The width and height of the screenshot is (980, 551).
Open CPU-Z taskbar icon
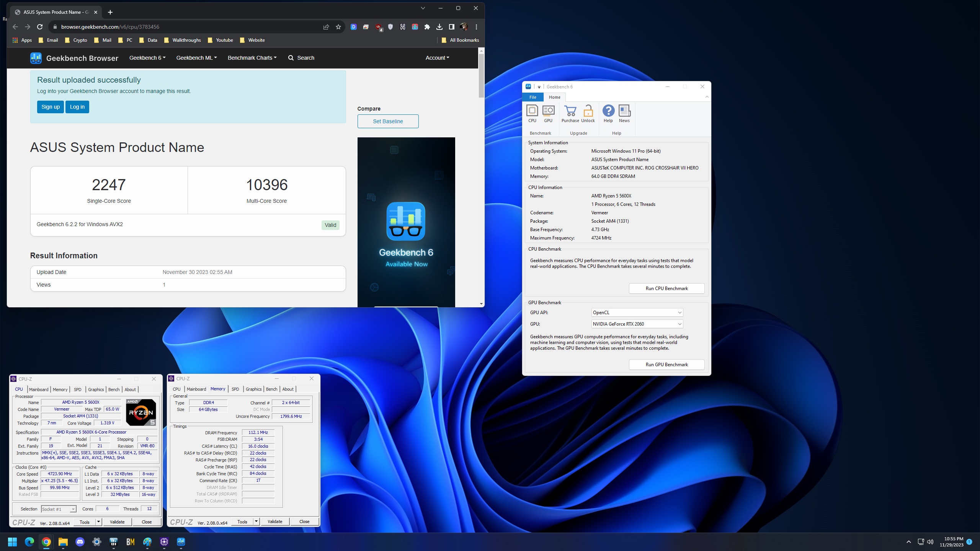[164, 542]
